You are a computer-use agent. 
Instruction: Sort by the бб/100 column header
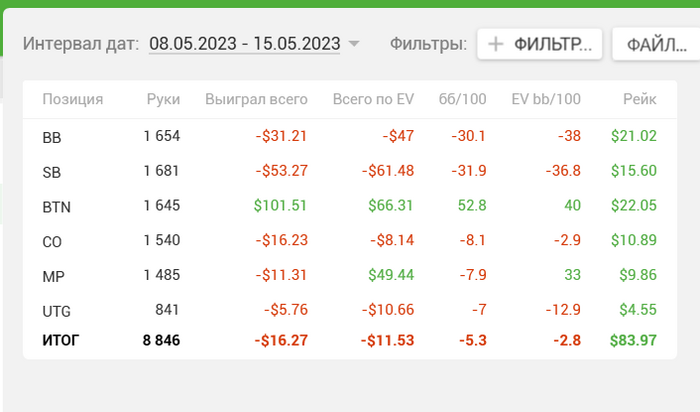coord(462,99)
